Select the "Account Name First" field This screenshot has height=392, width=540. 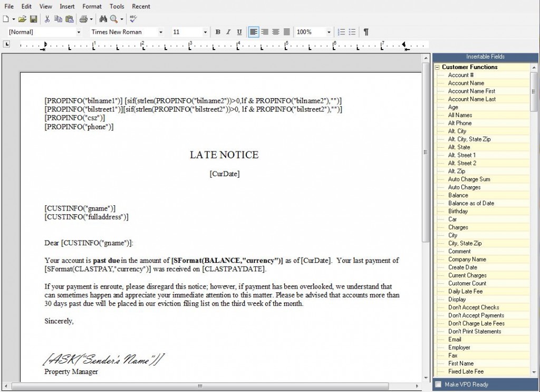[x=471, y=91]
